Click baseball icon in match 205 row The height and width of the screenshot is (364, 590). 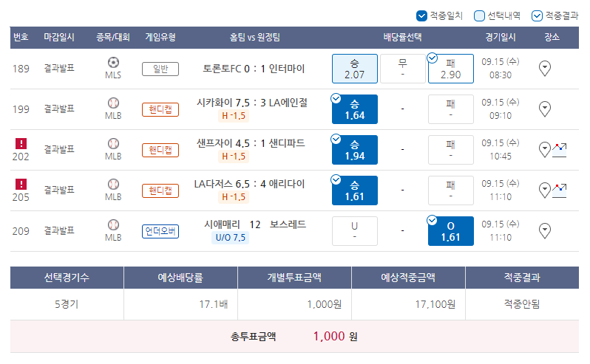(x=113, y=184)
